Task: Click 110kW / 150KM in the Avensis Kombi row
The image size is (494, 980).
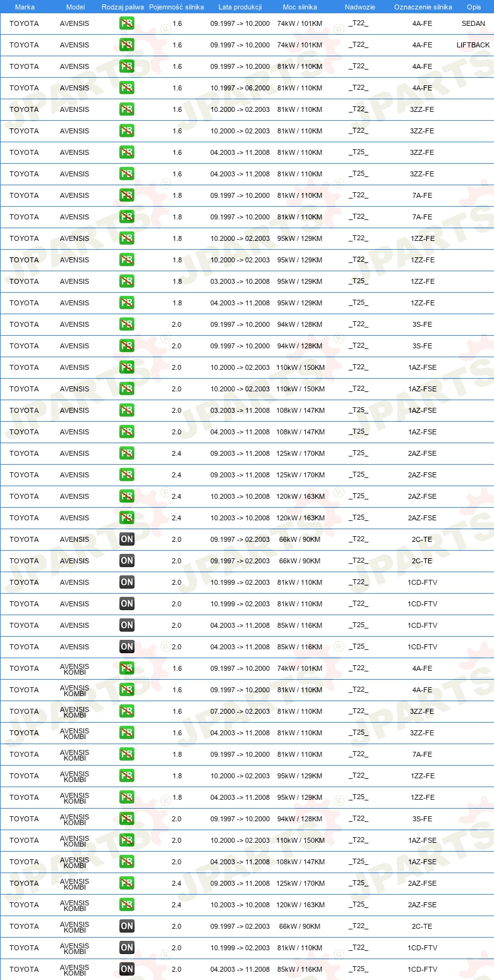Action: point(300,840)
